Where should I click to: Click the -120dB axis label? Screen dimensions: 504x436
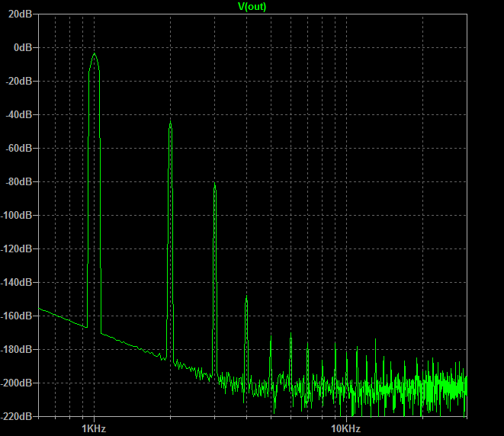[16, 248]
